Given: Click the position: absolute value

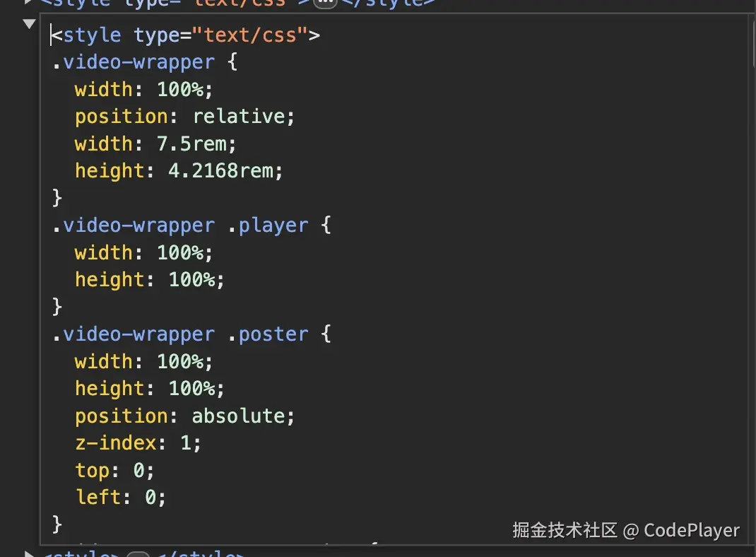Looking at the screenshot, I should 239,416.
